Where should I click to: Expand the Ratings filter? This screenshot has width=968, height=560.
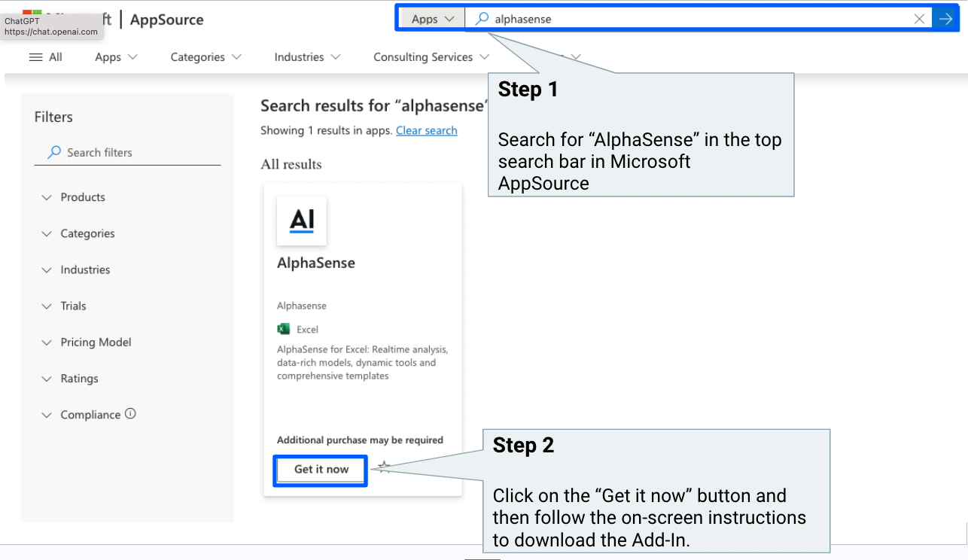(x=70, y=379)
